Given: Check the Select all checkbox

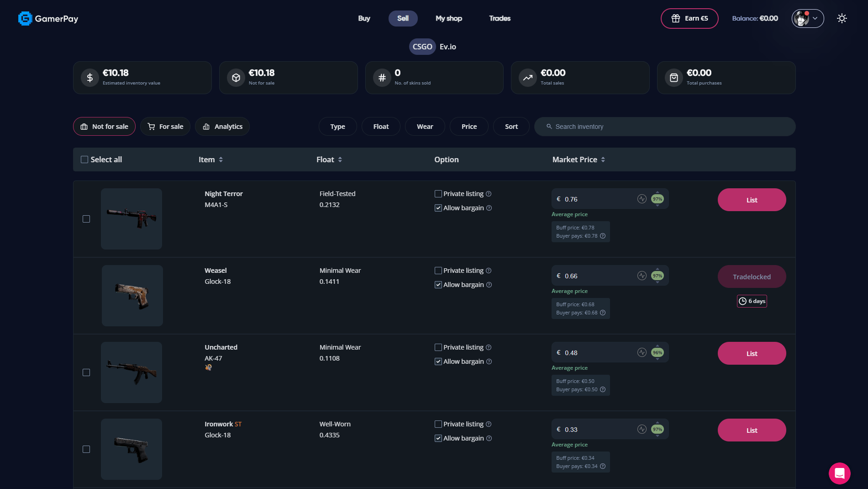Looking at the screenshot, I should click(84, 159).
